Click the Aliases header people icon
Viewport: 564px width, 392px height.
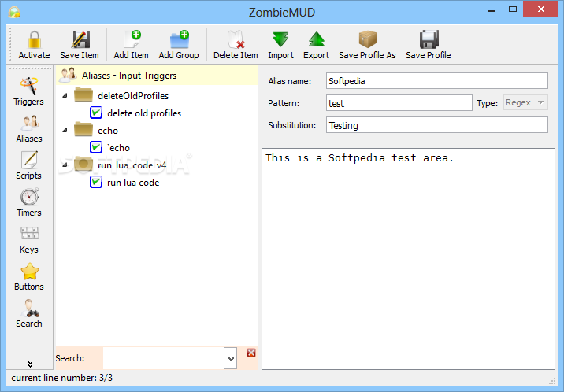[x=69, y=74]
